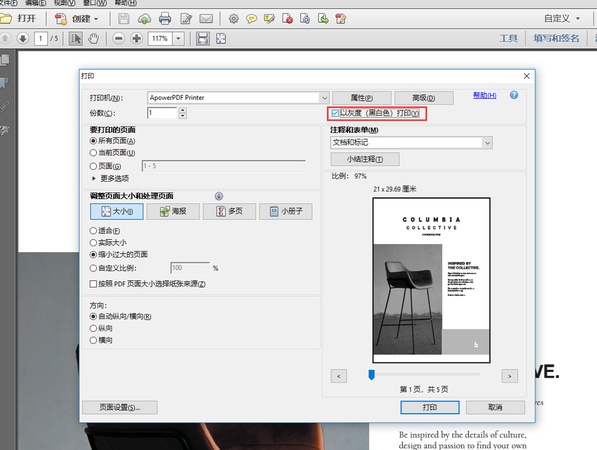Screen dimensions: 597x450
Task: Open the 帮助 help link
Action: 484,95
